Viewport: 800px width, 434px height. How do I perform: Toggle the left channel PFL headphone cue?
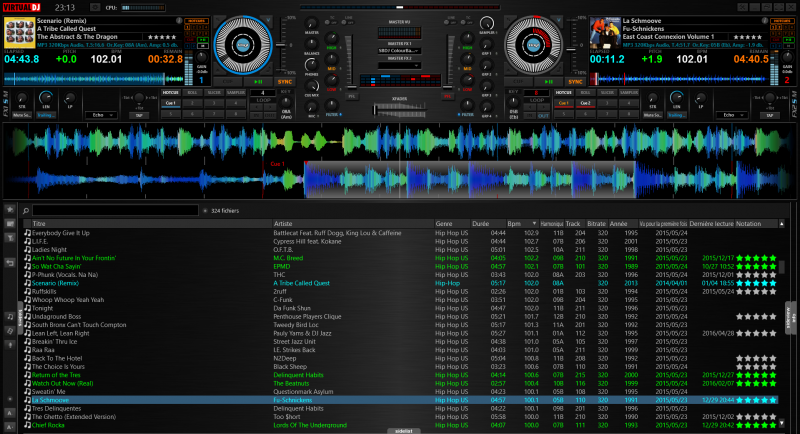point(352,96)
